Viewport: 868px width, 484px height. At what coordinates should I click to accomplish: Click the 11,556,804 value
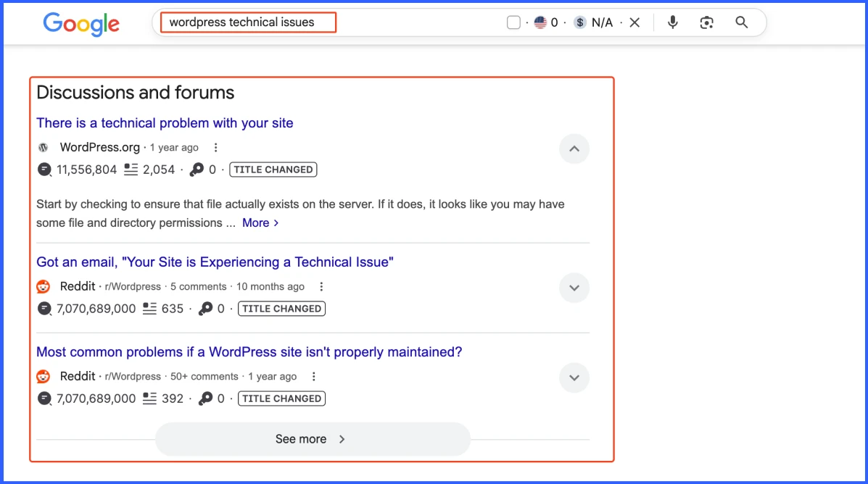pyautogui.click(x=87, y=170)
